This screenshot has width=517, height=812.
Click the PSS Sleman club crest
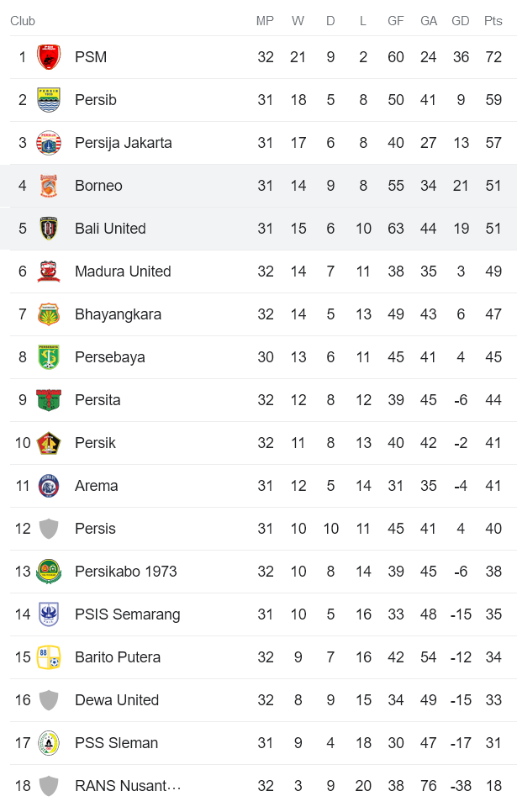pyautogui.click(x=49, y=743)
